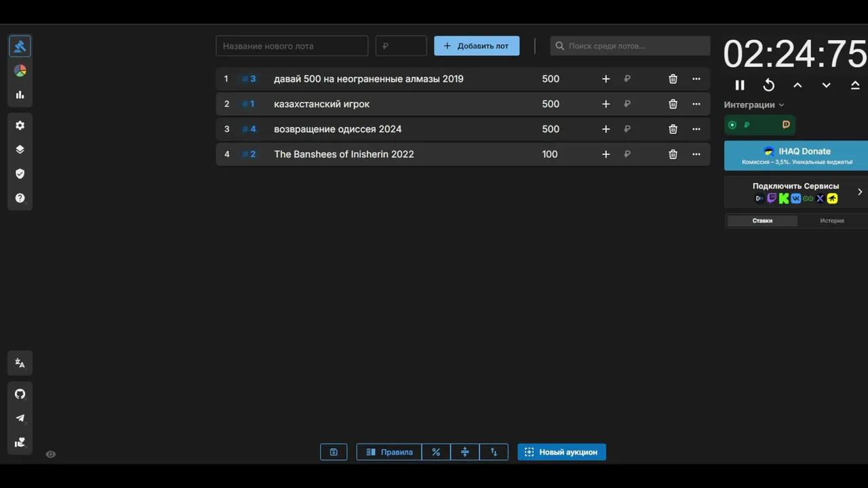Screen dimensions: 868x488
Task: Click the Название нового лота input
Action: pos(292,46)
